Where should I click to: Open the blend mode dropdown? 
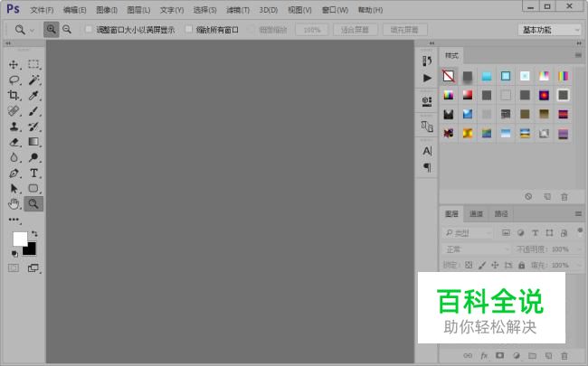[x=477, y=249]
